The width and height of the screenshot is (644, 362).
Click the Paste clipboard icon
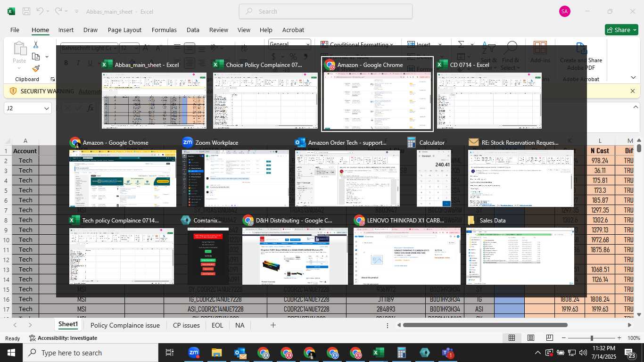(x=19, y=49)
